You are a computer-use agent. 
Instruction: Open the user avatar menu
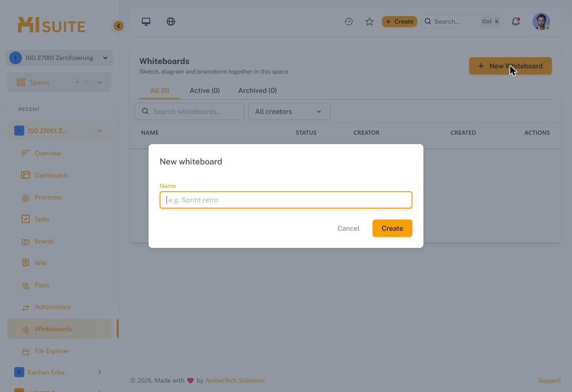coord(541,21)
